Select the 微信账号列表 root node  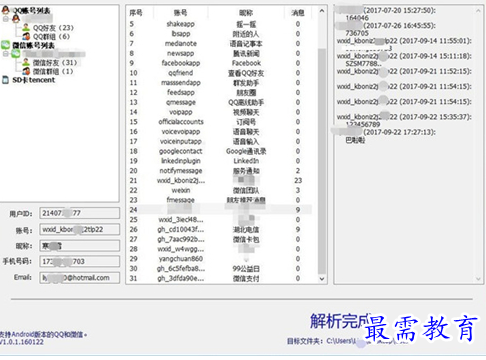tap(33, 45)
